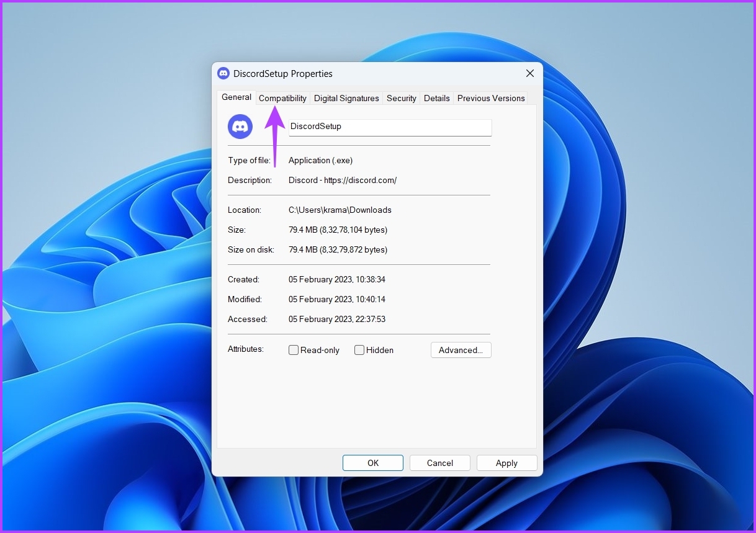Select the location path C:\Users\krama\Downloads
This screenshot has height=533, width=756.
pos(340,210)
